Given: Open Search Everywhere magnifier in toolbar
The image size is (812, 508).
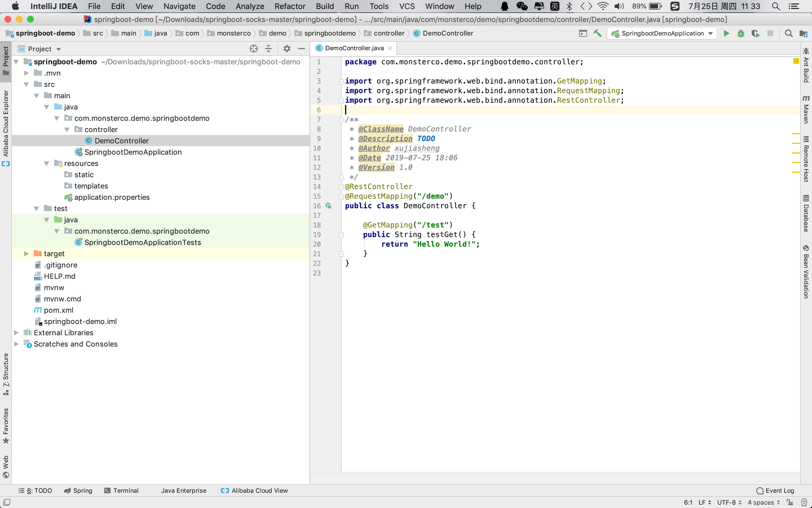Looking at the screenshot, I should [789, 33].
